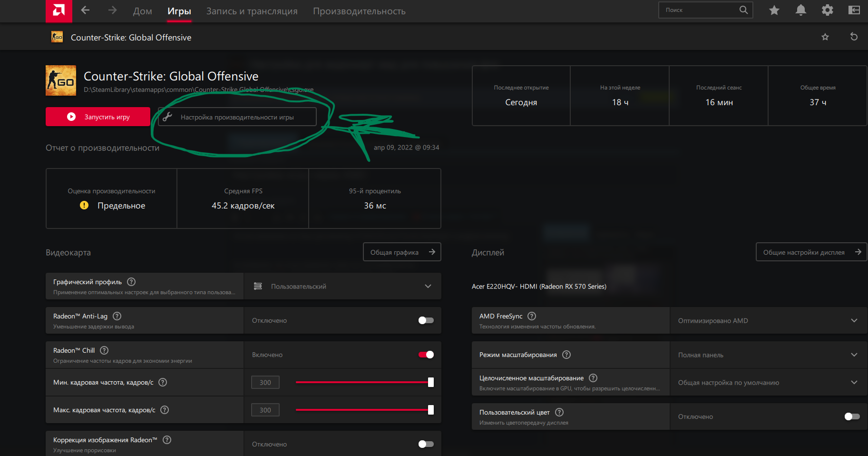Click the sliders icon beside Пользовательский profile
This screenshot has height=456, width=868.
click(x=258, y=286)
